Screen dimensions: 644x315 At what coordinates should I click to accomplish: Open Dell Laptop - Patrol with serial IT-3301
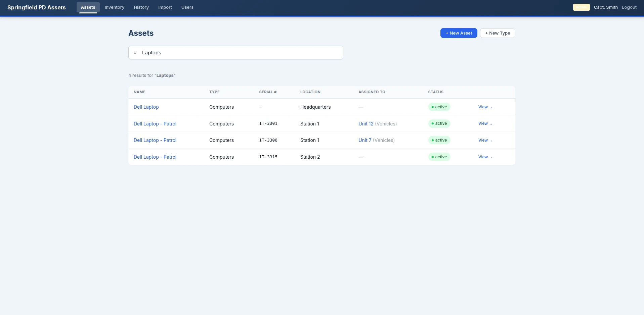(155, 124)
